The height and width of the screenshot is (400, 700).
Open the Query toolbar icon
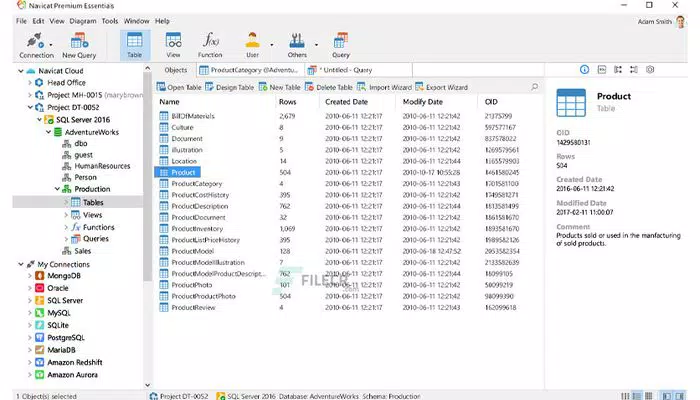(x=341, y=45)
